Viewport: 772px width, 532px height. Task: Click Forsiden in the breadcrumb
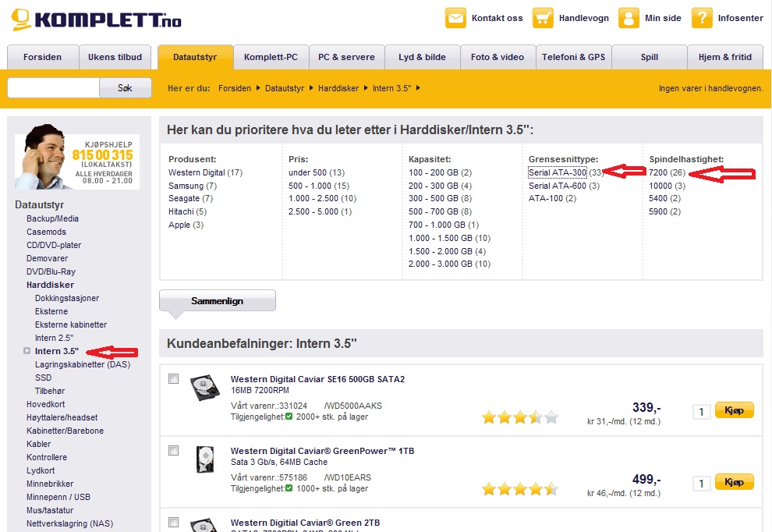[235, 88]
